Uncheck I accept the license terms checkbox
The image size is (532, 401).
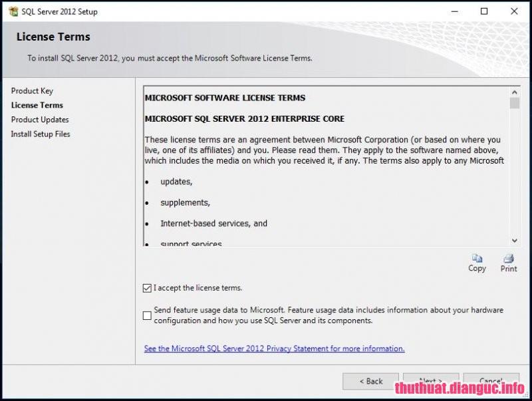tap(147, 288)
